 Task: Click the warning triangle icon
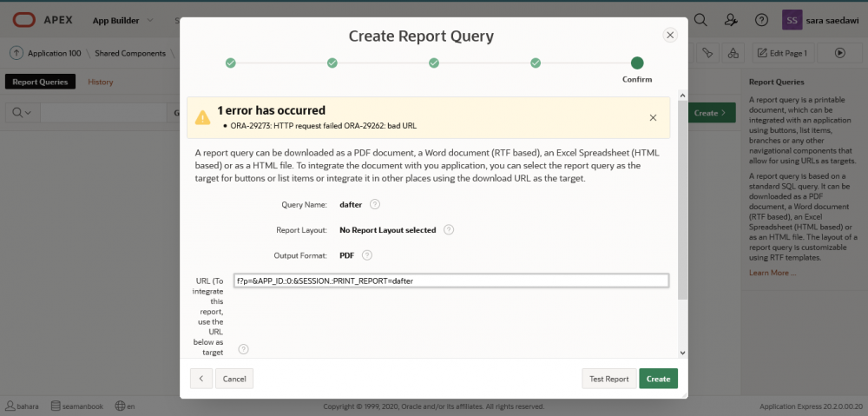(x=202, y=117)
